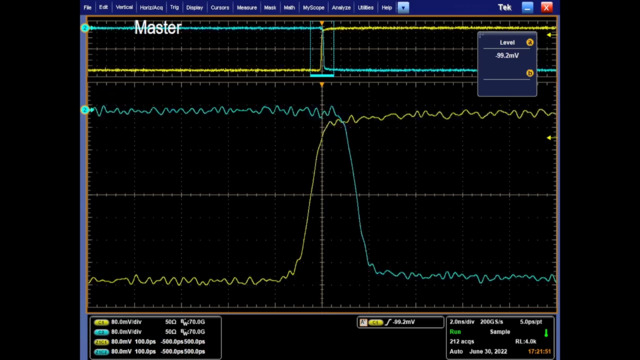Click the June 30, 2022 date
This screenshot has width=640, height=360.
488,351
